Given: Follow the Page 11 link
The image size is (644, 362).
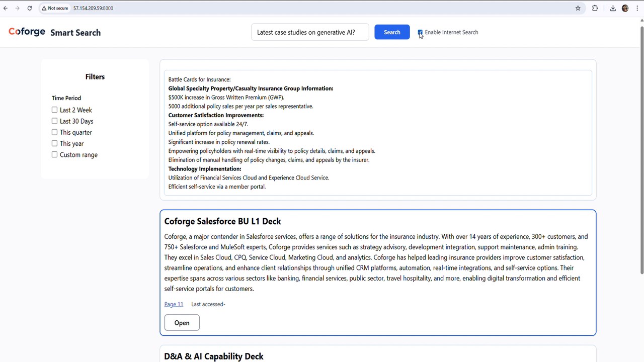Looking at the screenshot, I should point(174,304).
